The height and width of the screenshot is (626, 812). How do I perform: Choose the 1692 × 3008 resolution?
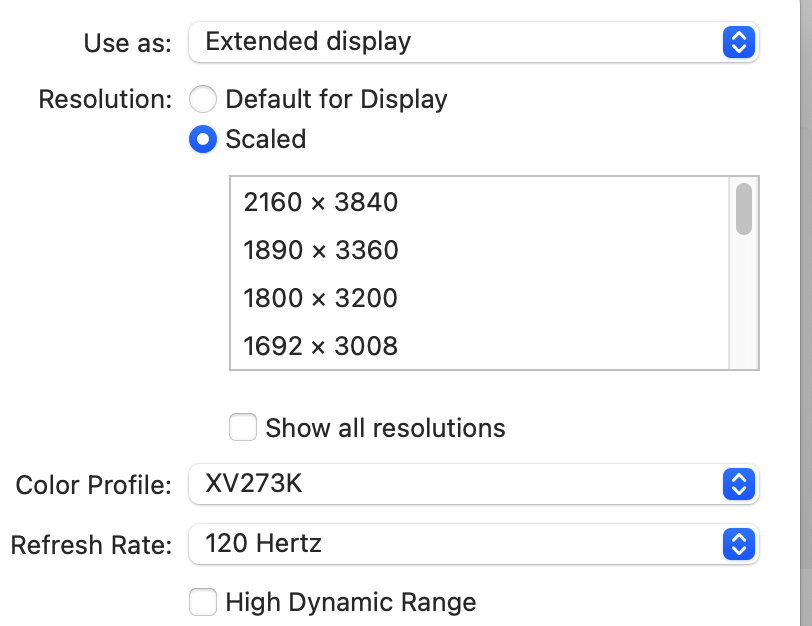pos(480,346)
